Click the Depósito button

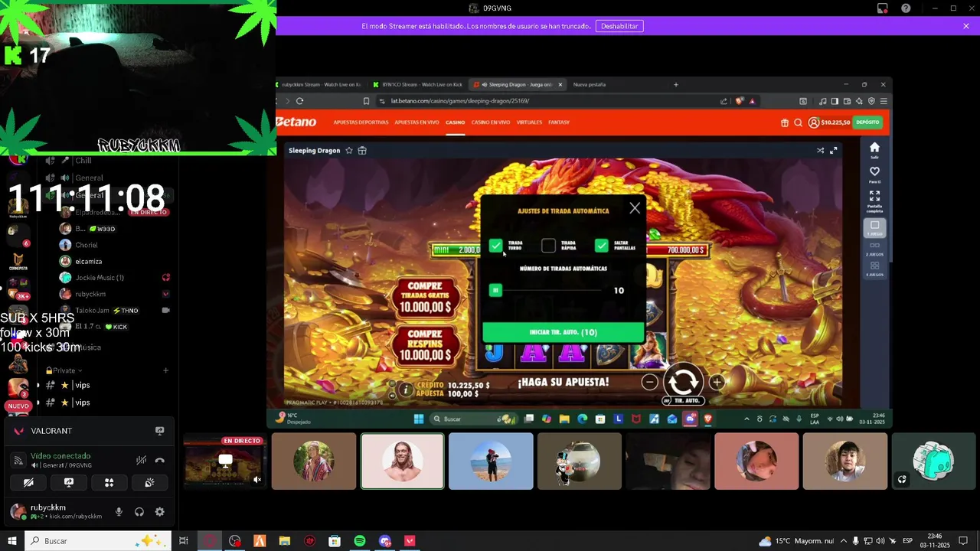click(x=867, y=122)
